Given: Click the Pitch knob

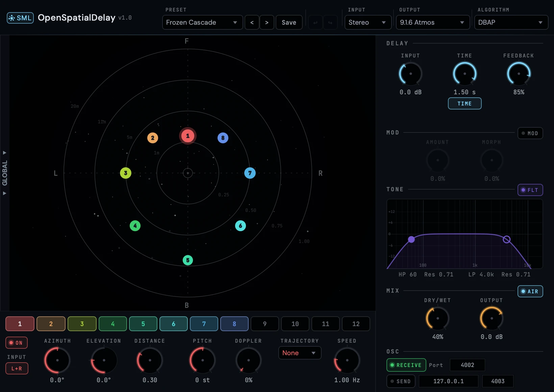Looking at the screenshot, I should click(x=203, y=360).
